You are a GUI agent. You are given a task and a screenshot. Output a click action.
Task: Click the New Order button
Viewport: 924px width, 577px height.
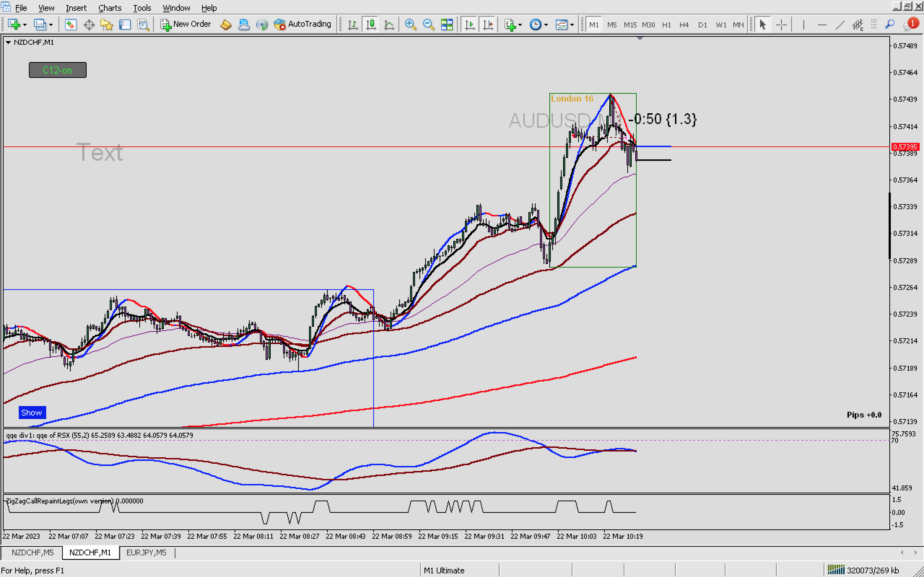186,24
